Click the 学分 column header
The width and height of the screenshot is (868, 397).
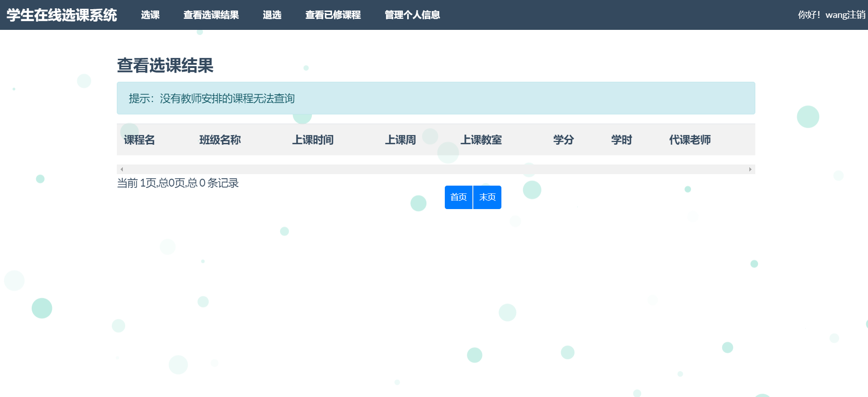click(x=563, y=140)
